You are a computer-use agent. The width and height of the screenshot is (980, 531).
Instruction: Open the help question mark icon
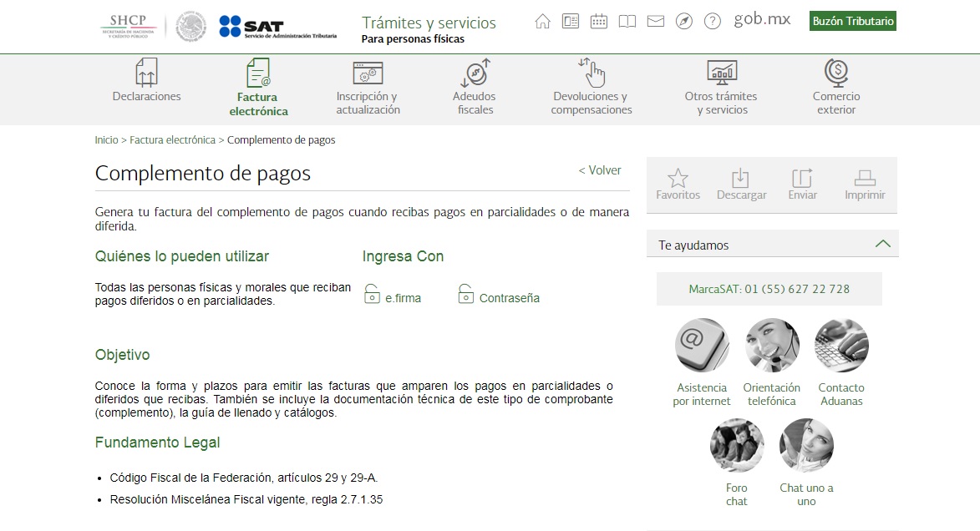[712, 22]
